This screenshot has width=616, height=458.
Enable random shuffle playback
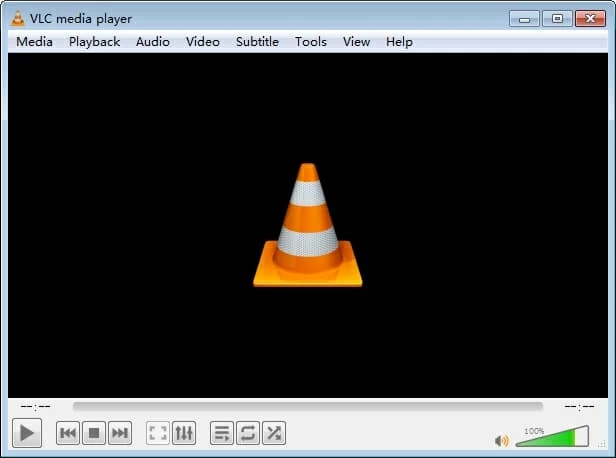[273, 433]
